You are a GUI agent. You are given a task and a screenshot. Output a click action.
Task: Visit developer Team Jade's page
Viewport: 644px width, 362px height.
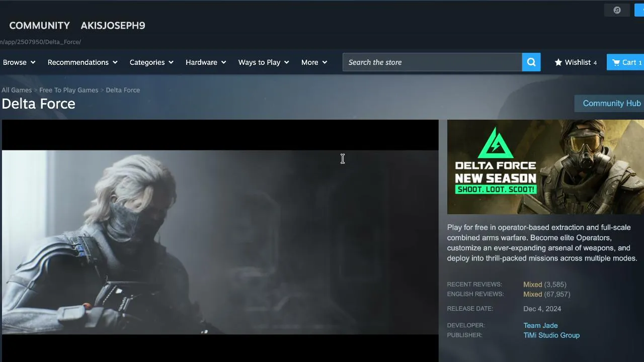point(540,325)
